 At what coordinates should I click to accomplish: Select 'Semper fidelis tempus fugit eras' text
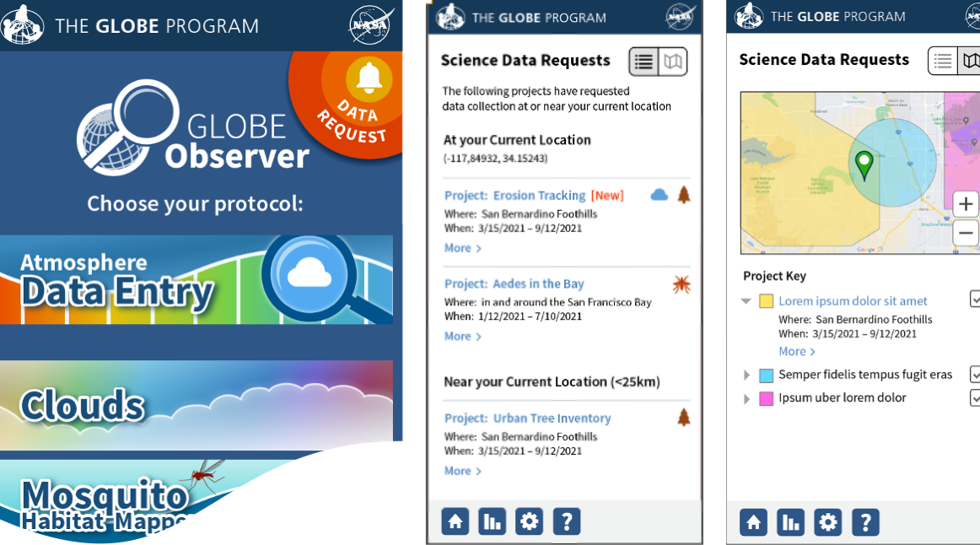point(865,375)
